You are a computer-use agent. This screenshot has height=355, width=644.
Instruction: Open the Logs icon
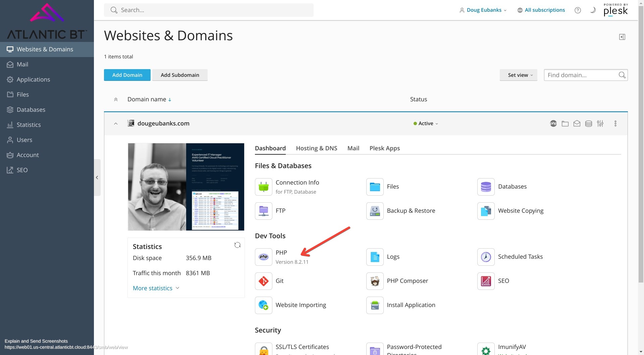(x=375, y=257)
